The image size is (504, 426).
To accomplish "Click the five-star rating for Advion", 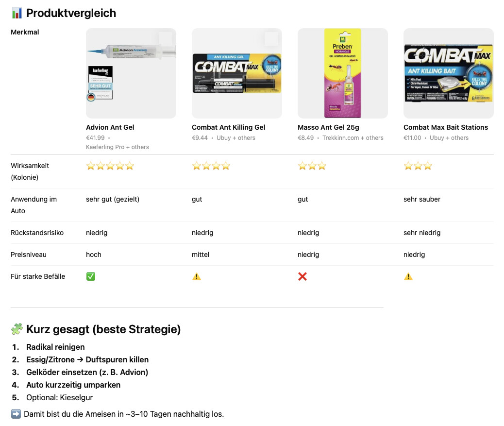I will [x=110, y=166].
